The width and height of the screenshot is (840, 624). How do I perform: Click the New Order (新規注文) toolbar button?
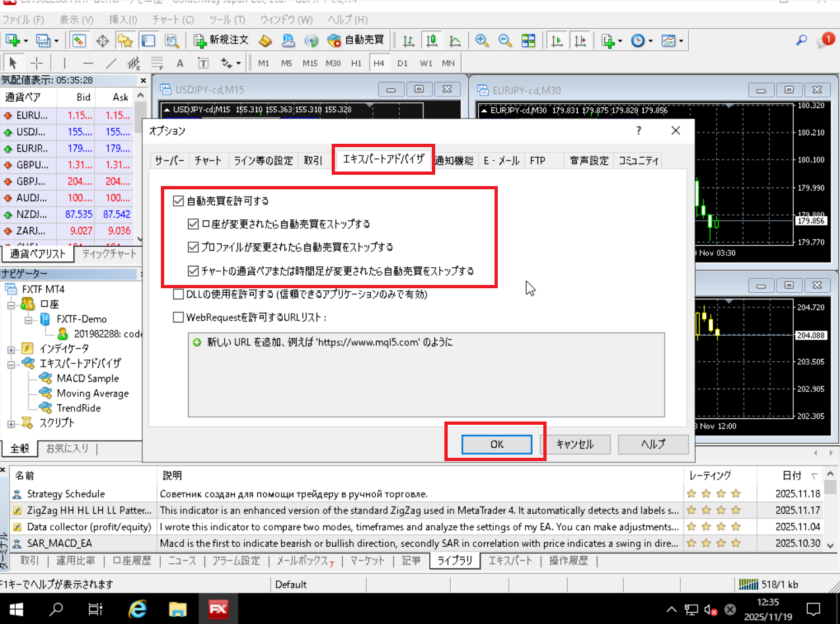point(221,40)
